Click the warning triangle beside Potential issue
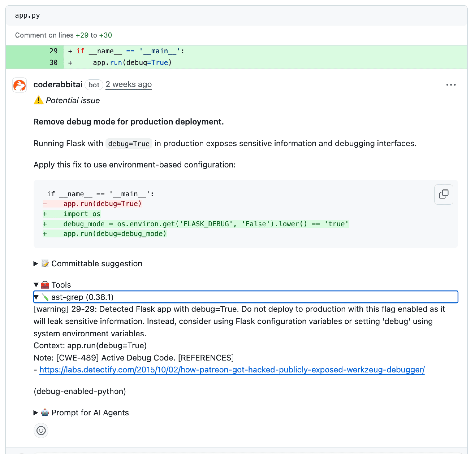This screenshot has width=476, height=454. [x=39, y=100]
